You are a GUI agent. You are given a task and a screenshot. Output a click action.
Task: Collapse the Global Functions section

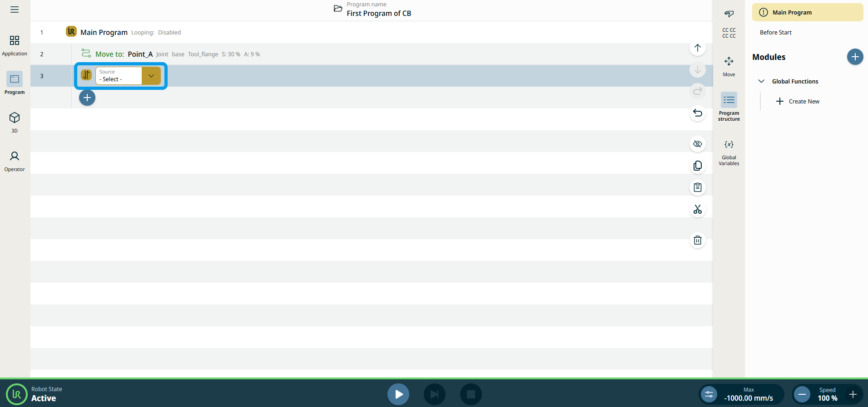(x=761, y=81)
